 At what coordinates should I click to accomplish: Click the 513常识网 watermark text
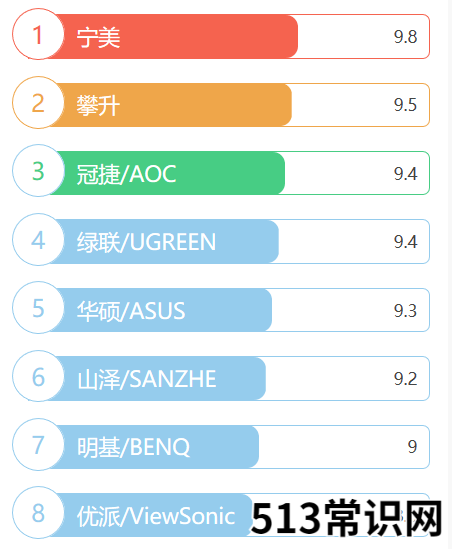point(347,518)
